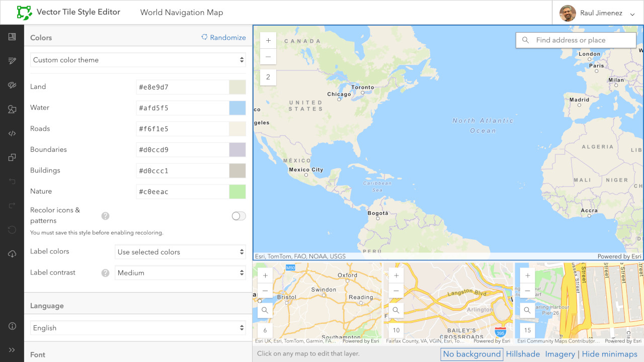Image resolution: width=644 pixels, height=362 pixels.
Task: Zoom in on the main world map
Action: (268, 41)
